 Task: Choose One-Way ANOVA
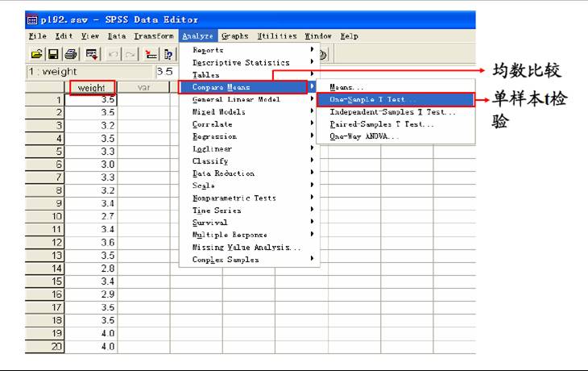tap(395, 136)
